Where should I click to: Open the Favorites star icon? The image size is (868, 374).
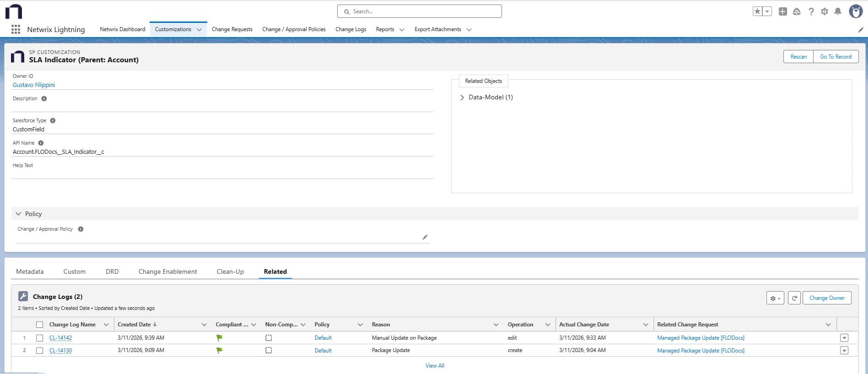pyautogui.click(x=758, y=11)
